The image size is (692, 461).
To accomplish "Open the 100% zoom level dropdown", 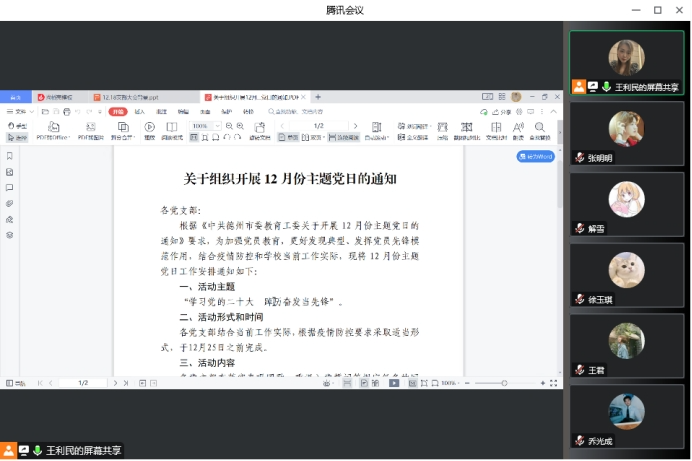I will (204, 126).
